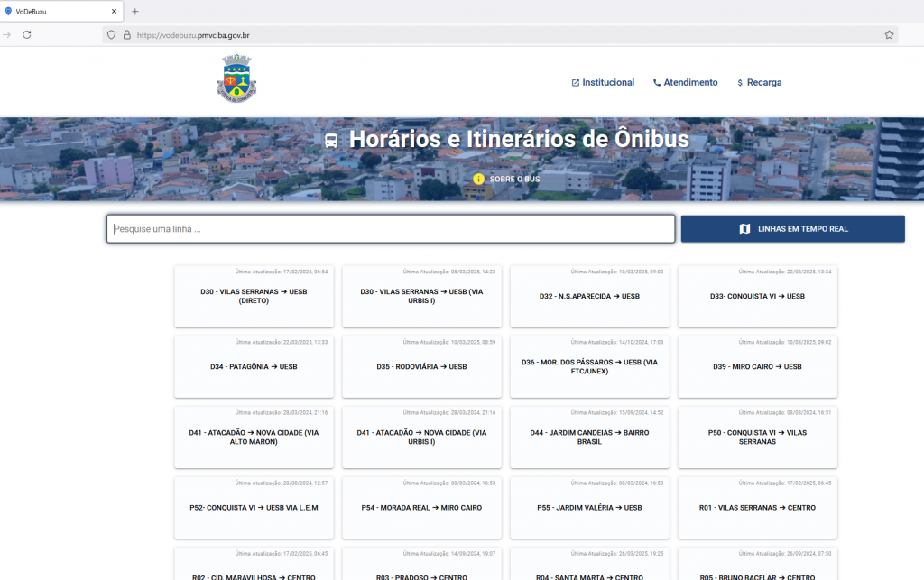This screenshot has height=580, width=924.
Task: Choose R01 - Vilas Serranas → Centro route
Action: pyautogui.click(x=757, y=508)
